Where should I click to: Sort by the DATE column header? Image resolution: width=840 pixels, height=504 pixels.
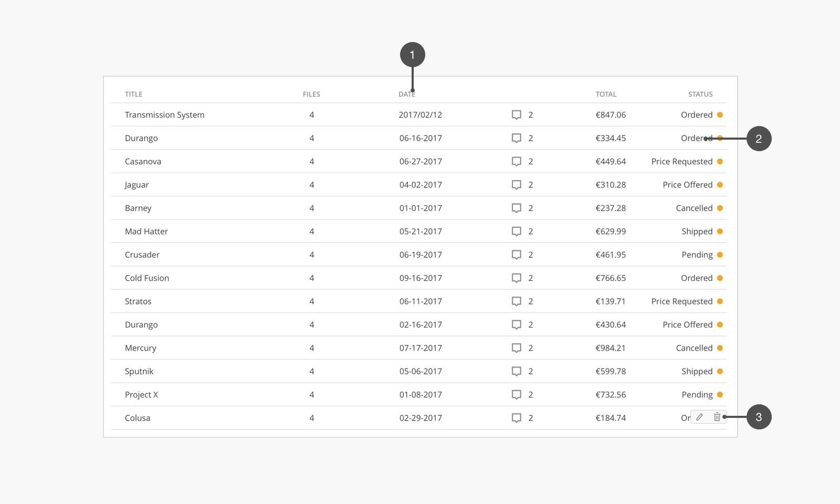pos(407,94)
